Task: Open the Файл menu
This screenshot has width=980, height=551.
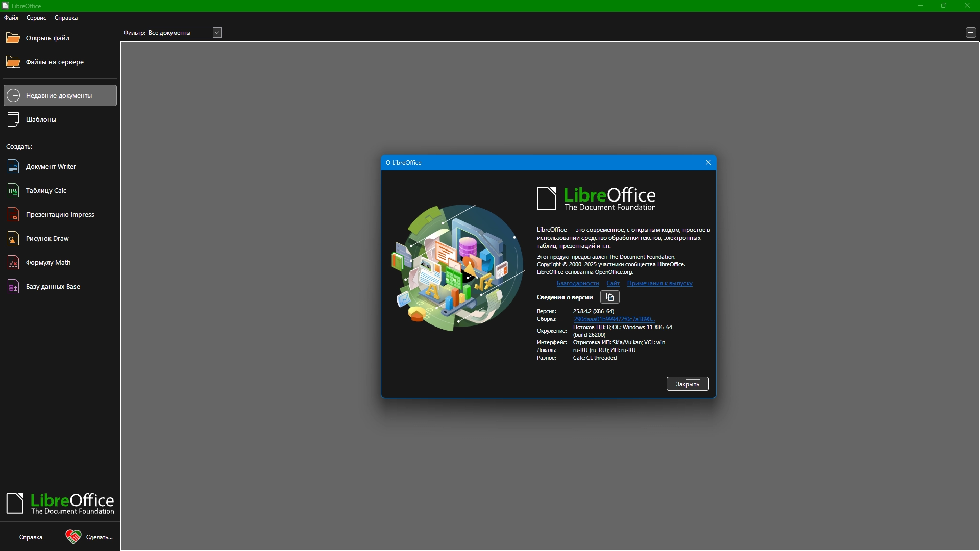Action: (x=11, y=18)
